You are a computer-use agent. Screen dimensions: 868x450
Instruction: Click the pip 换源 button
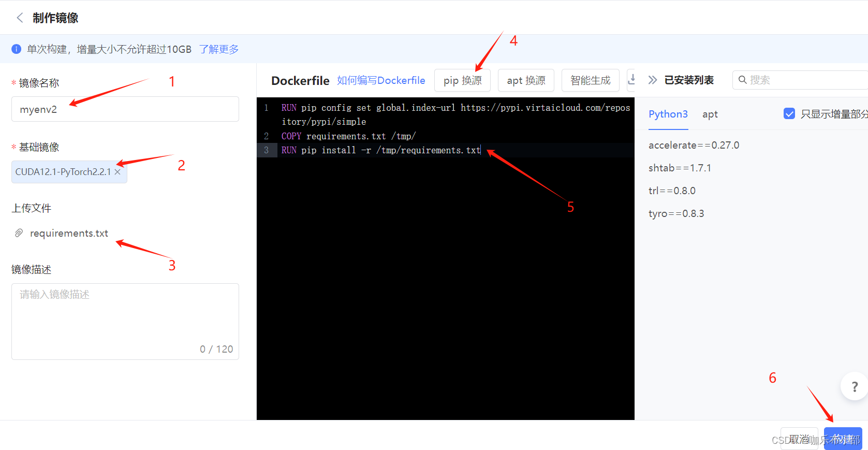pos(462,80)
